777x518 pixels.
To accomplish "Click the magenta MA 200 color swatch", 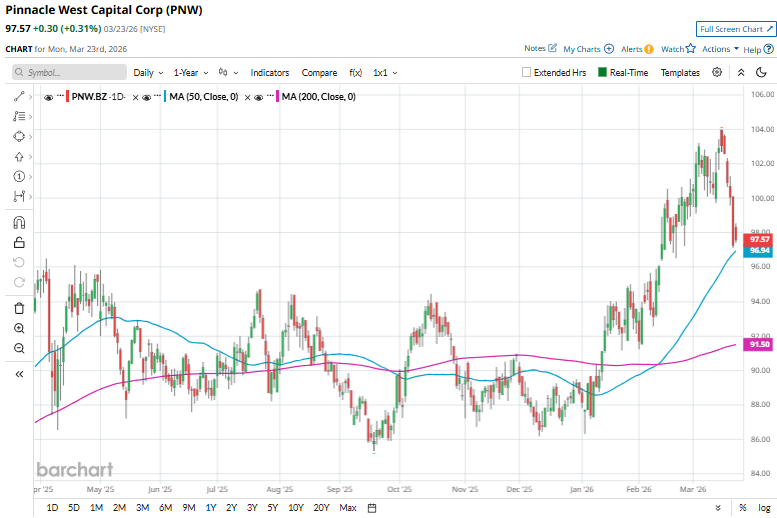I will (278, 96).
